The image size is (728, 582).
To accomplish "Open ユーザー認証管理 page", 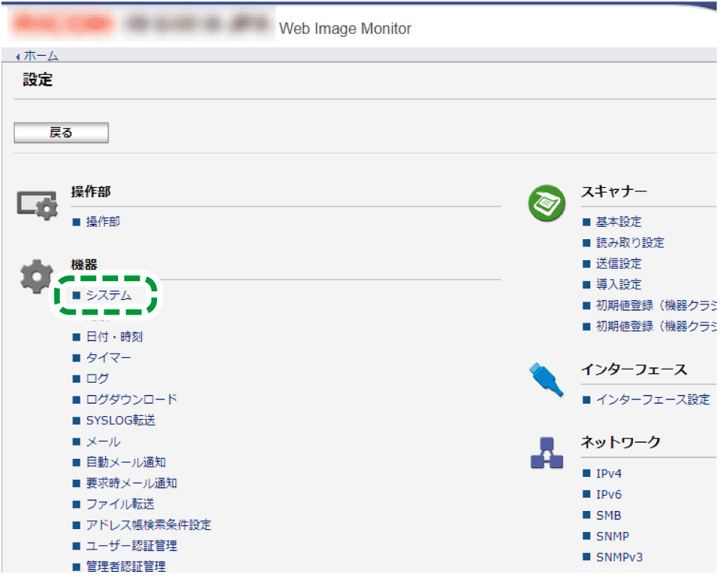I will pyautogui.click(x=131, y=546).
